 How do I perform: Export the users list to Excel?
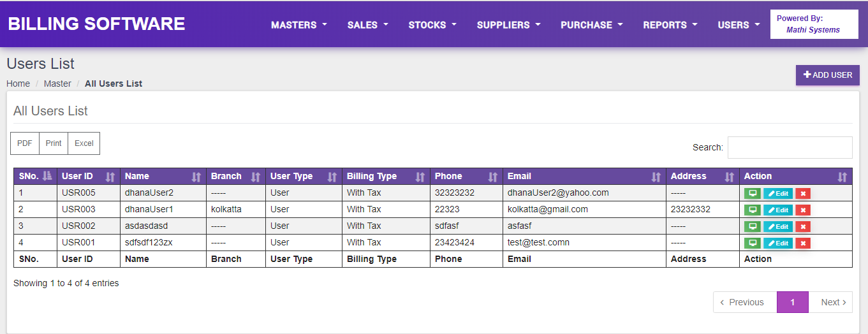pos(84,143)
